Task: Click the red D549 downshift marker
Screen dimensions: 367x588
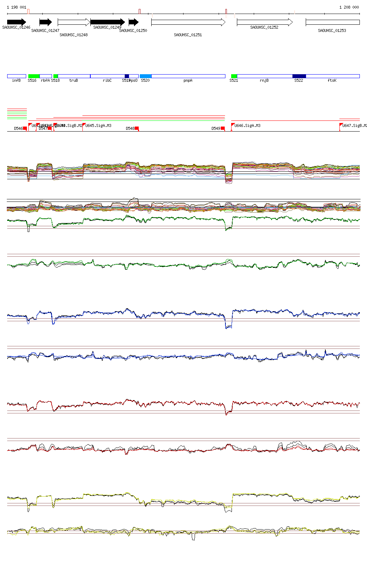Action: point(223,128)
